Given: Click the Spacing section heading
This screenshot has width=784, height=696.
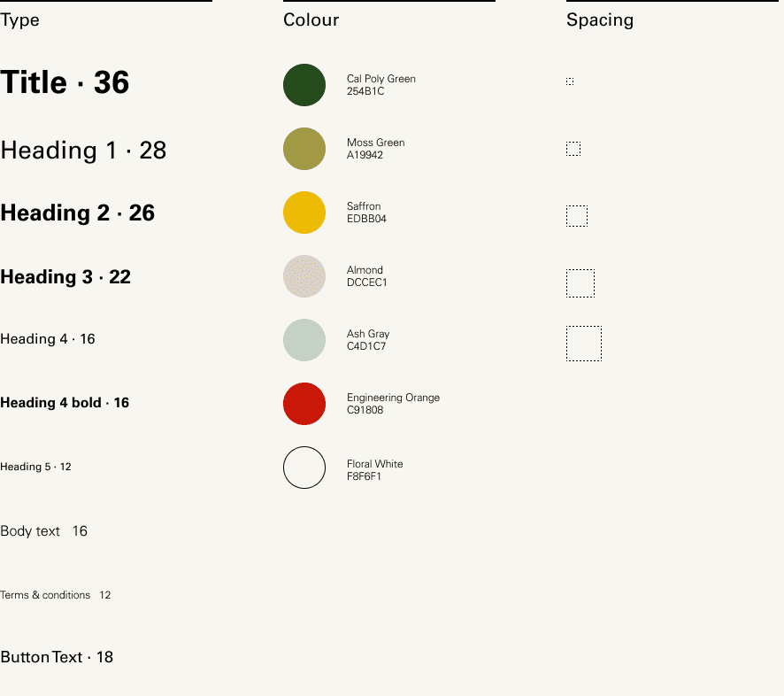Looking at the screenshot, I should 599,20.
